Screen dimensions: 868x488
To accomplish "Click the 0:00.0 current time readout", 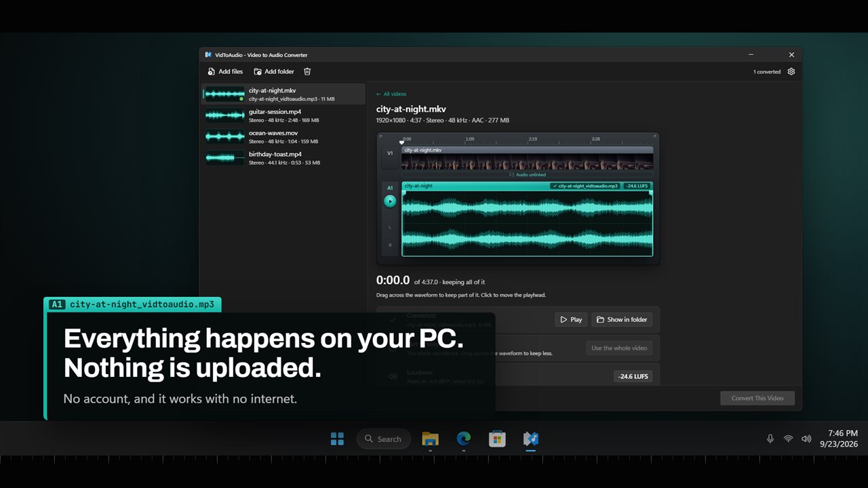I will [393, 280].
